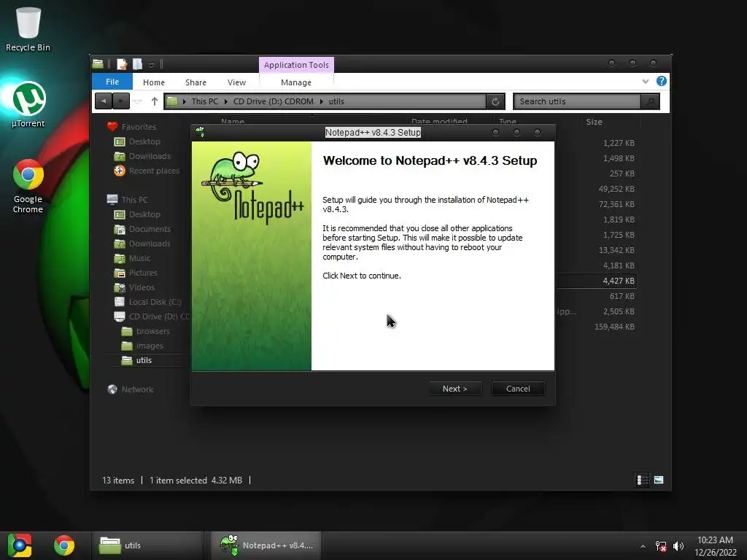
Task: Open Customize Quick Access Toolbar dropdown
Action: tap(151, 65)
